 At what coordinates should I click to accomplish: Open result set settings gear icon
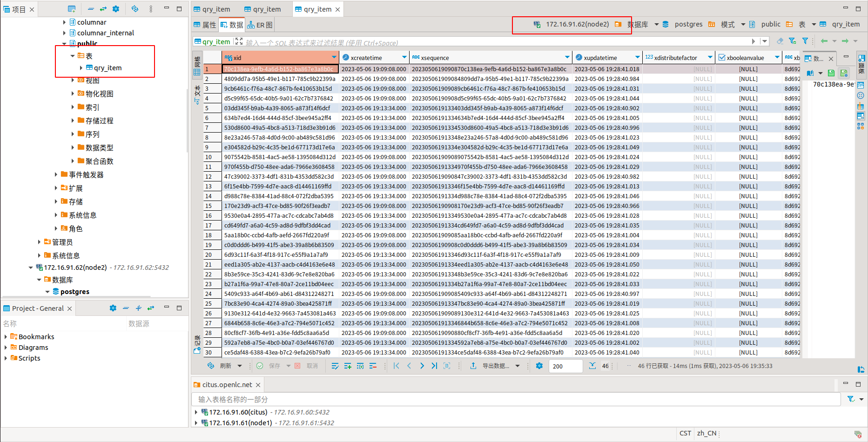click(x=539, y=366)
